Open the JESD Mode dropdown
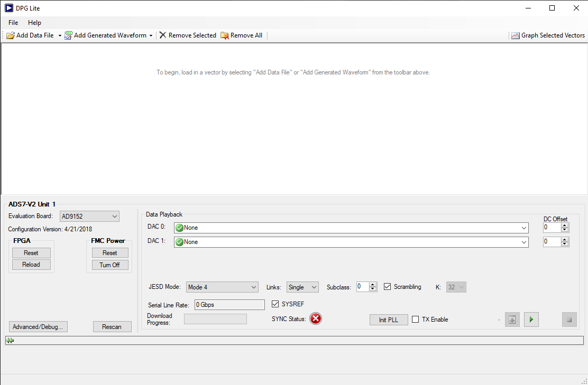 pyautogui.click(x=222, y=287)
